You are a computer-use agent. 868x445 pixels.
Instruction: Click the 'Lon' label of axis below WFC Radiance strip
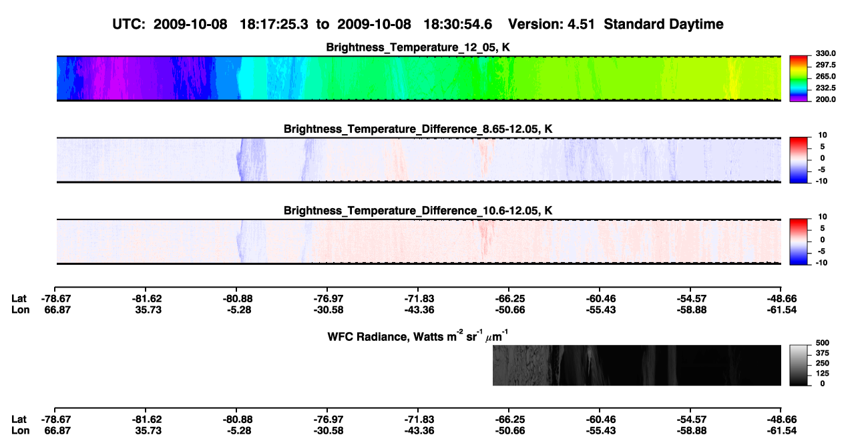(x=20, y=430)
